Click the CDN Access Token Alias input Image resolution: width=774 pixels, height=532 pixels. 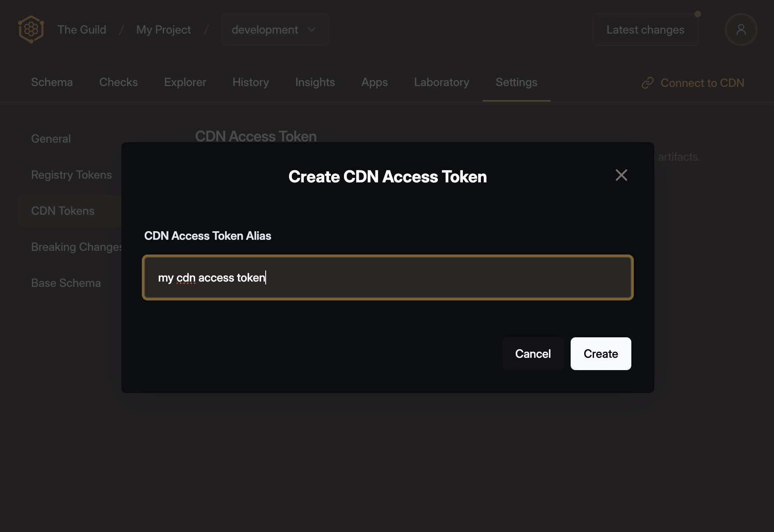pos(388,277)
